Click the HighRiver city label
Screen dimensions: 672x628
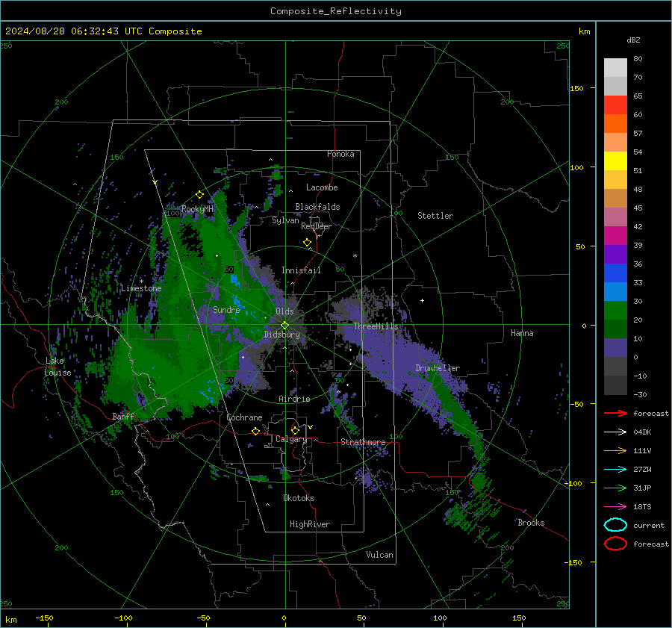click(310, 524)
